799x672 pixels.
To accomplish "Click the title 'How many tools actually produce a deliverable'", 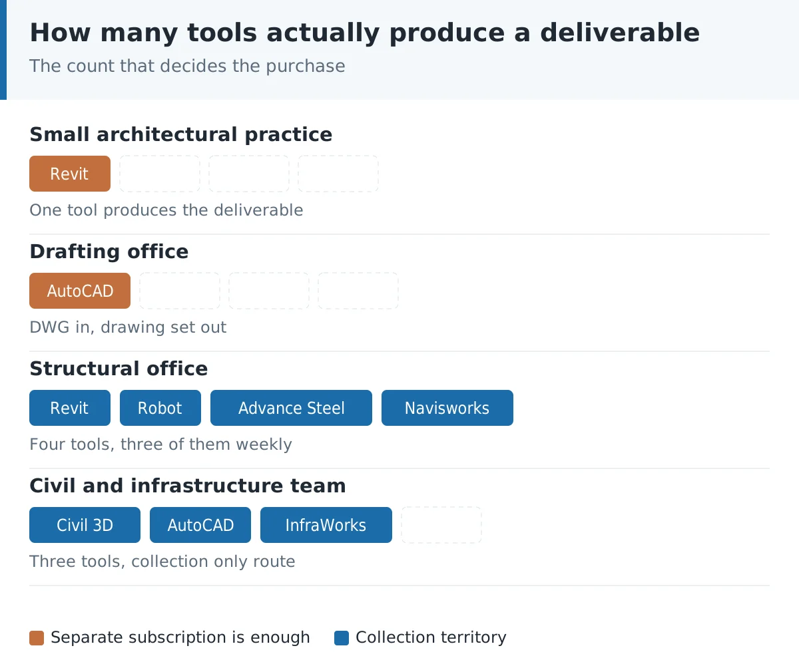I will [364, 33].
